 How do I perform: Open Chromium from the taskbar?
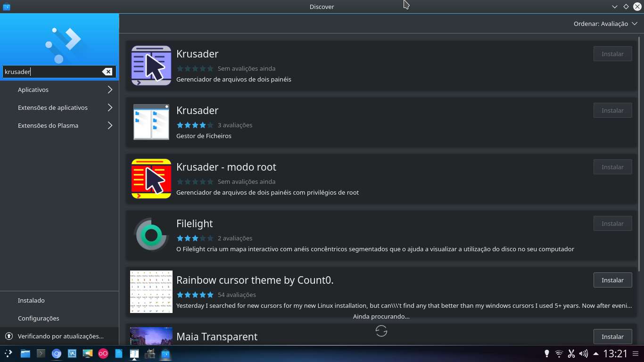click(57, 353)
